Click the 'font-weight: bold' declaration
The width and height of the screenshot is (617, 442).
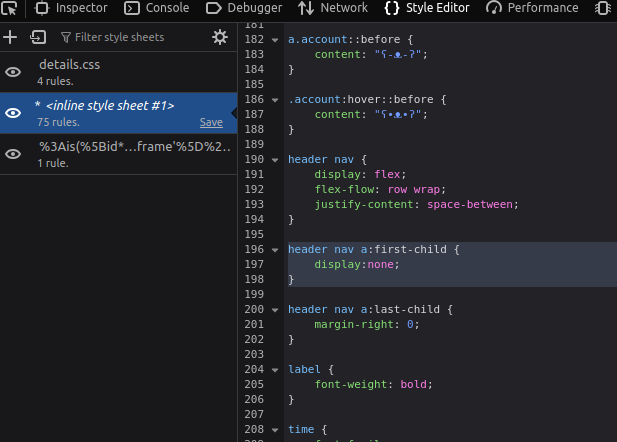tap(373, 385)
